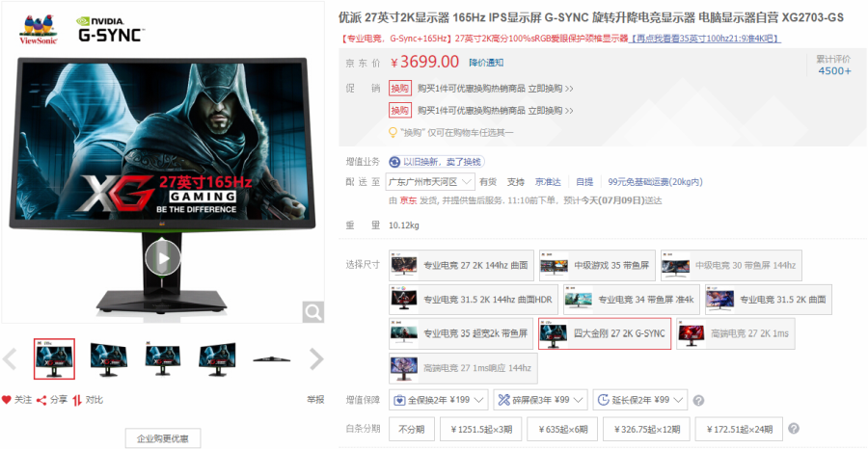The image size is (868, 449).
Task: Click the 99元免基础运费 shipping link
Action: click(x=655, y=182)
